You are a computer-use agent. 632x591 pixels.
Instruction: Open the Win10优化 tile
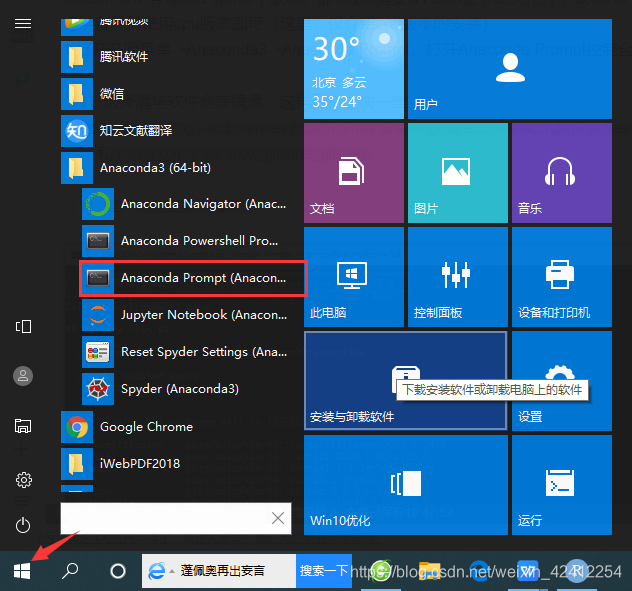(406, 485)
